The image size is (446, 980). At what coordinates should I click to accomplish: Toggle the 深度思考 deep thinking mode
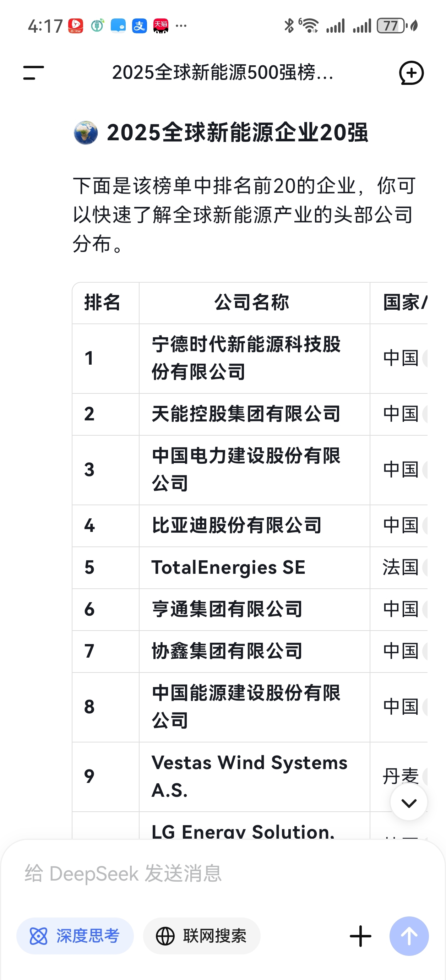pos(75,936)
